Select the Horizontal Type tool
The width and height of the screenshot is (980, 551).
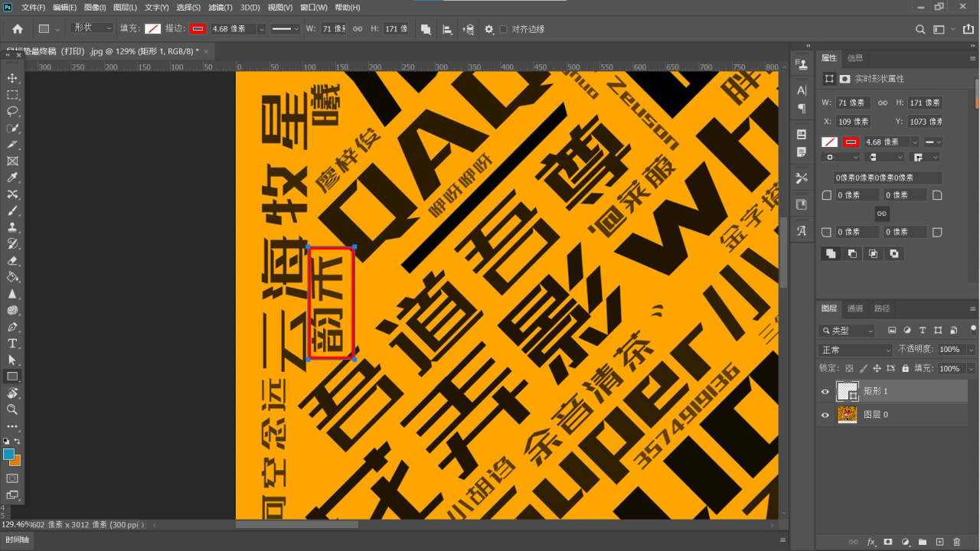(12, 344)
